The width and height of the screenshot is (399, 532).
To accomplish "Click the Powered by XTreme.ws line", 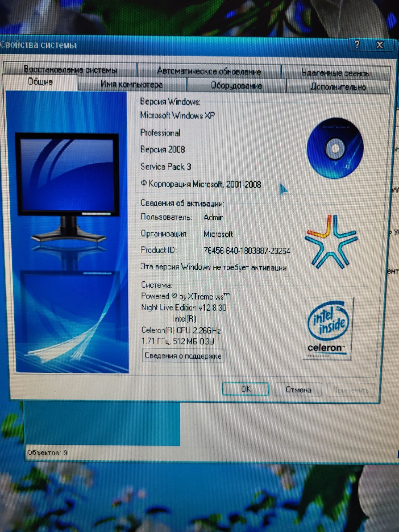I will click(x=185, y=296).
